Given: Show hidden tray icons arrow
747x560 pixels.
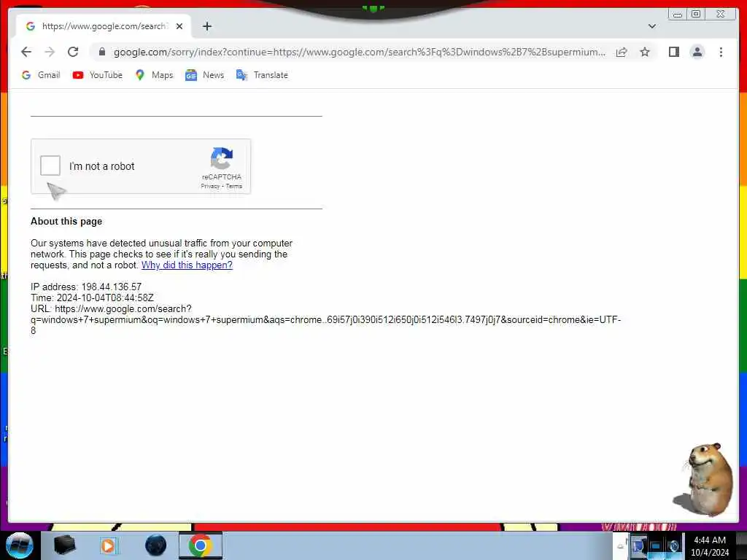Looking at the screenshot, I should click(x=620, y=545).
